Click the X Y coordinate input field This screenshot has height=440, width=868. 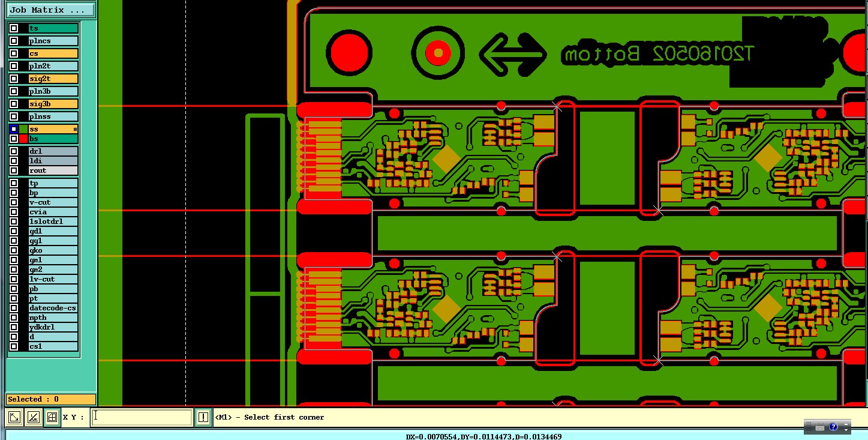point(142,417)
